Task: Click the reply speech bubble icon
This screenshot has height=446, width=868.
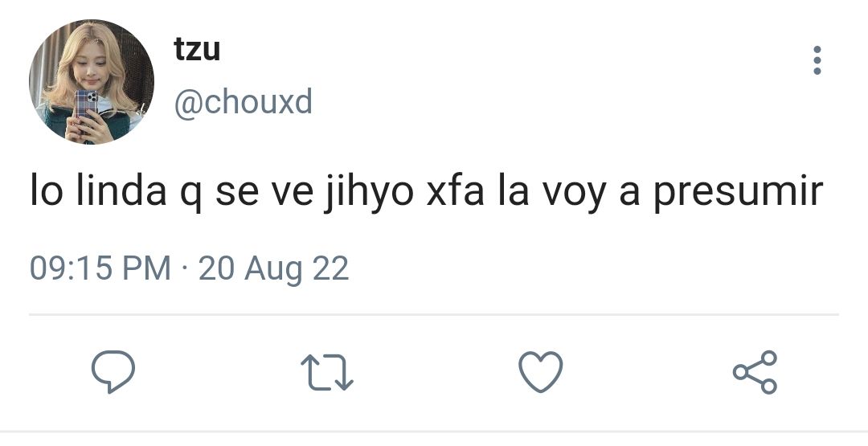Action: [113, 372]
